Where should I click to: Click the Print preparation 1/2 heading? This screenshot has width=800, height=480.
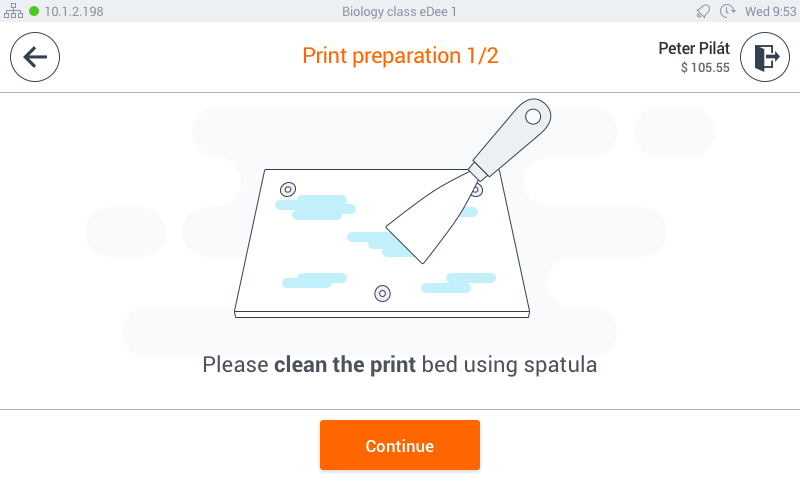point(400,56)
